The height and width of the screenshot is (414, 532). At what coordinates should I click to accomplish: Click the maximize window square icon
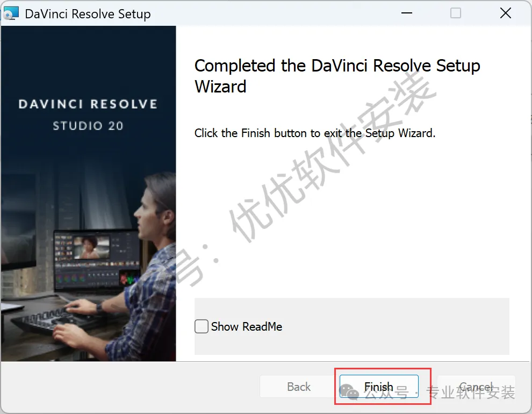tap(455, 13)
